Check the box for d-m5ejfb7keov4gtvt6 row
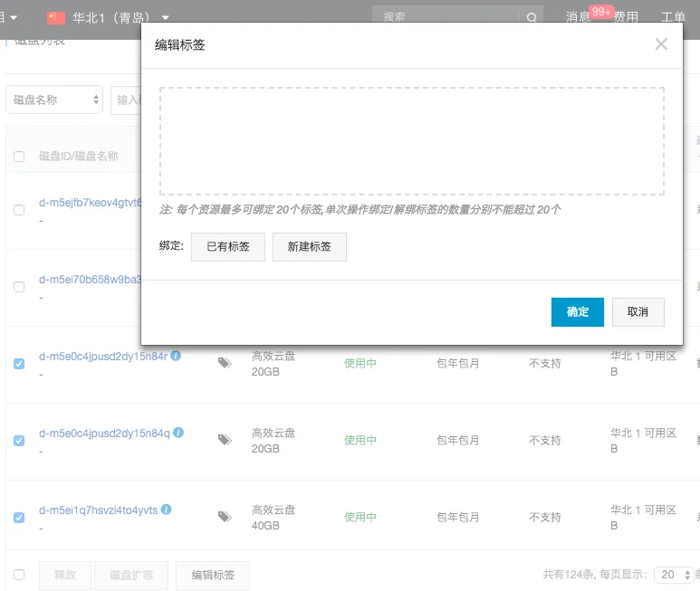This screenshot has height=591, width=700. tap(19, 210)
